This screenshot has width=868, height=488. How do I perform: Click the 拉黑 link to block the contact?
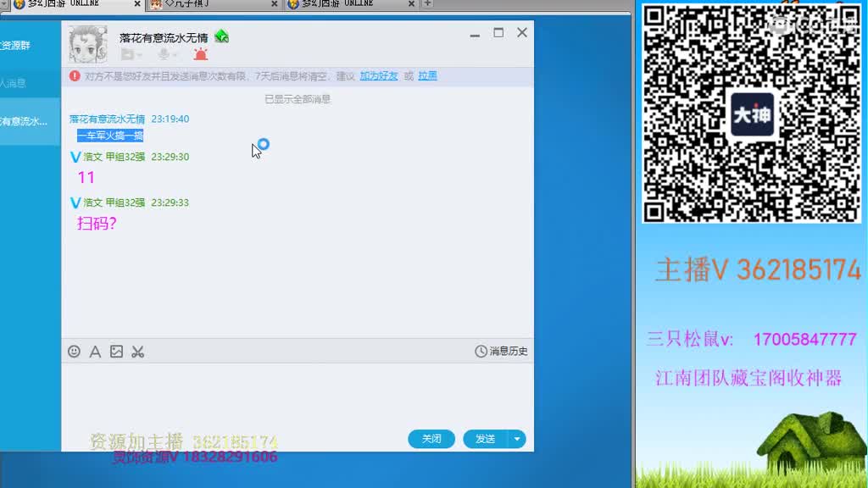click(426, 75)
